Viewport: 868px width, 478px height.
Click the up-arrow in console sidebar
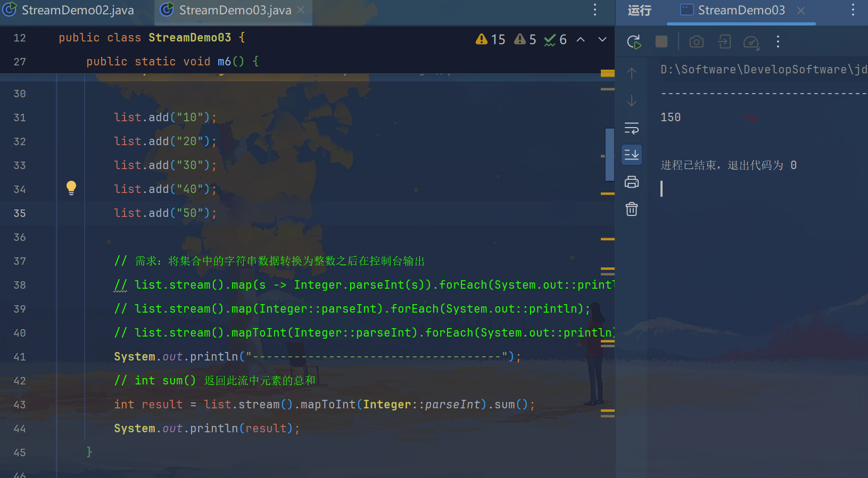pos(632,73)
